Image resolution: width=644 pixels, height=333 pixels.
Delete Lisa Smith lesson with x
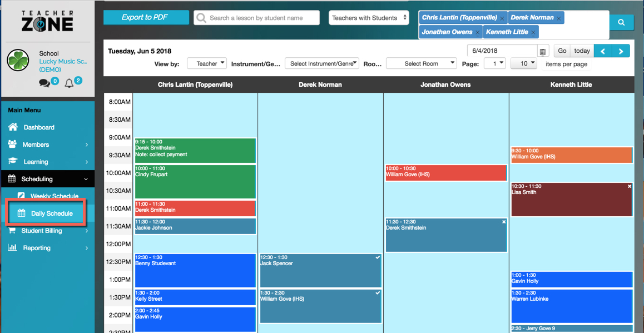point(630,186)
